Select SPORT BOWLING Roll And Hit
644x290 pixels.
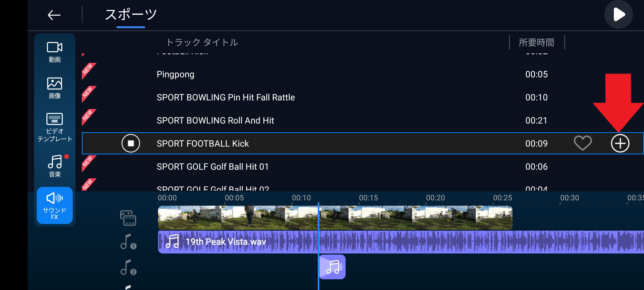[362, 121]
